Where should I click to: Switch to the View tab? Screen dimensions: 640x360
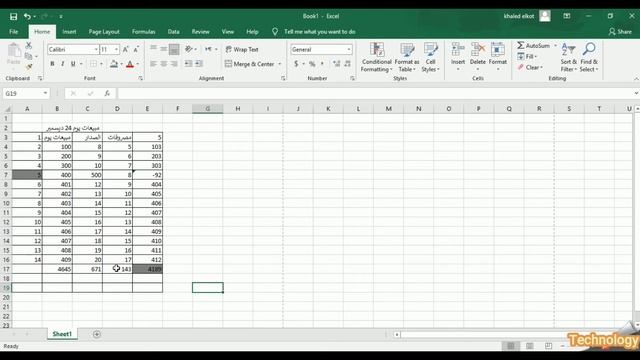[x=228, y=32]
